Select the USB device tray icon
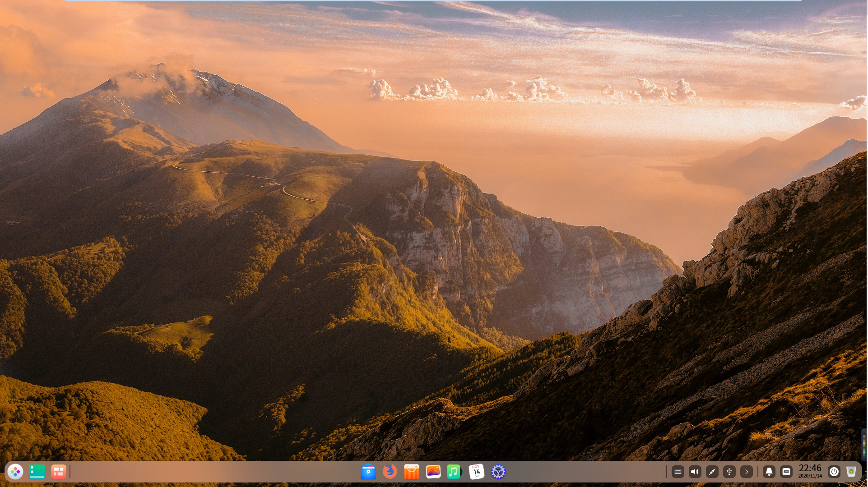This screenshot has width=868, height=487. pos(729,472)
